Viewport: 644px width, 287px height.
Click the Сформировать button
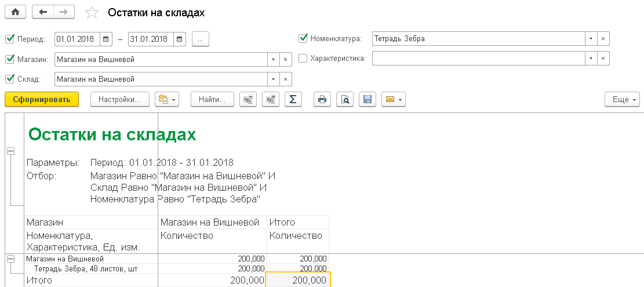41,99
